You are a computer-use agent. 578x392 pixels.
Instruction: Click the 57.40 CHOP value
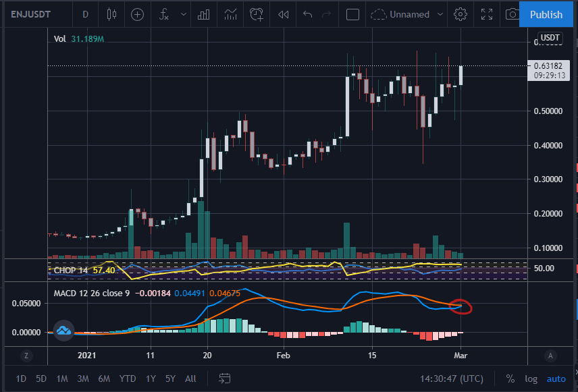[x=104, y=271]
